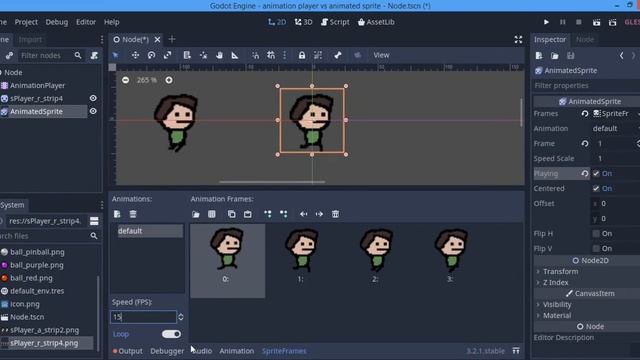Uncheck the Centered On checkbox

pos(596,188)
